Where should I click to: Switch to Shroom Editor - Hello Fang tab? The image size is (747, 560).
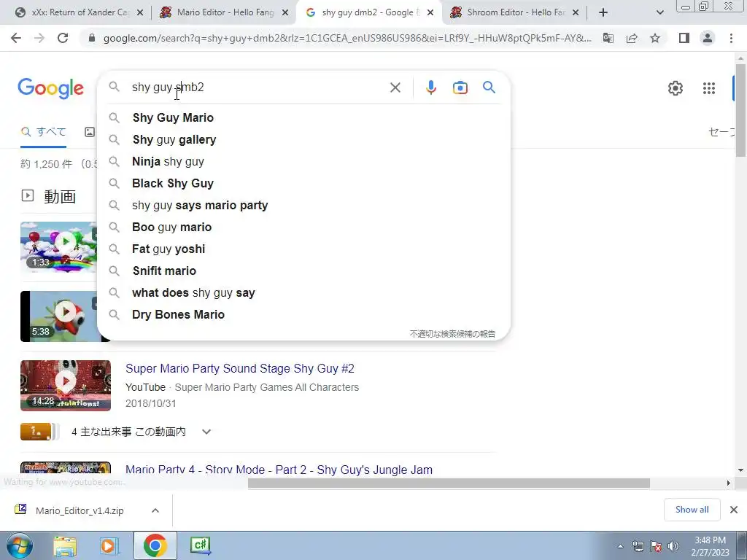pyautogui.click(x=516, y=12)
